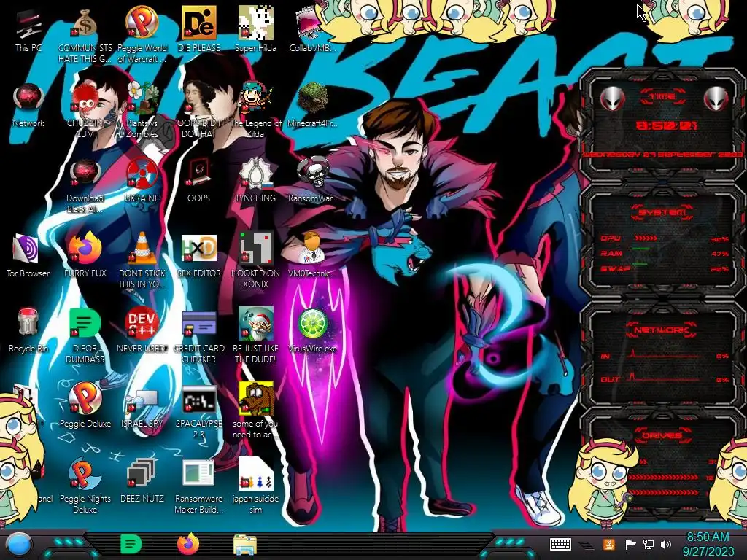Open the DIE PLEASE shortcut

[x=198, y=31]
